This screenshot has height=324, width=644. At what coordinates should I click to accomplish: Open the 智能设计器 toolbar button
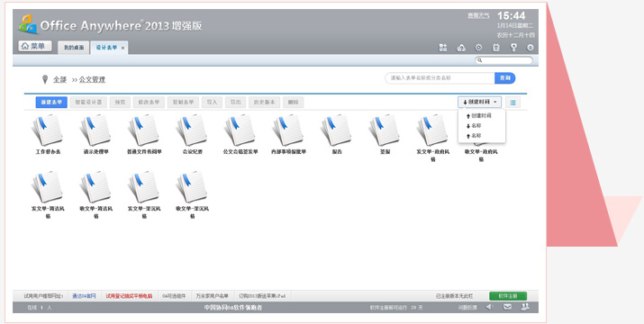[x=88, y=103]
